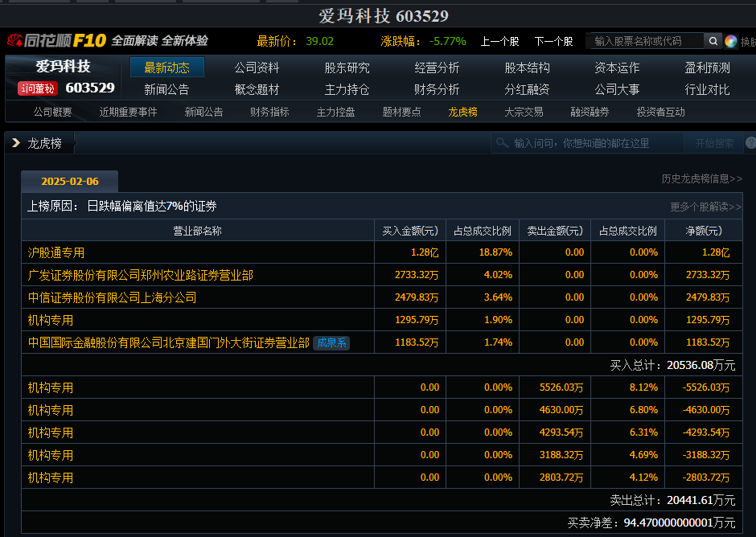This screenshot has width=756, height=537.
Task: Open 更多个股解读 link
Action: [706, 207]
